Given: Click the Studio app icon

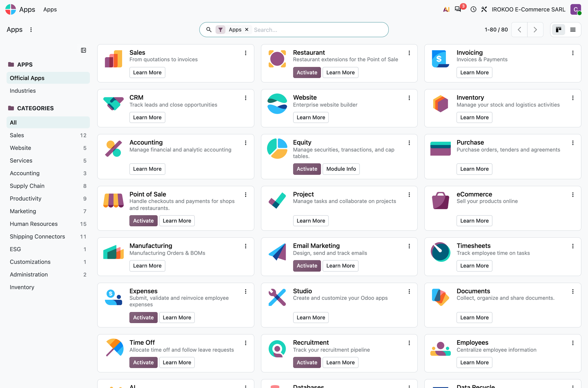Looking at the screenshot, I should point(277,297).
